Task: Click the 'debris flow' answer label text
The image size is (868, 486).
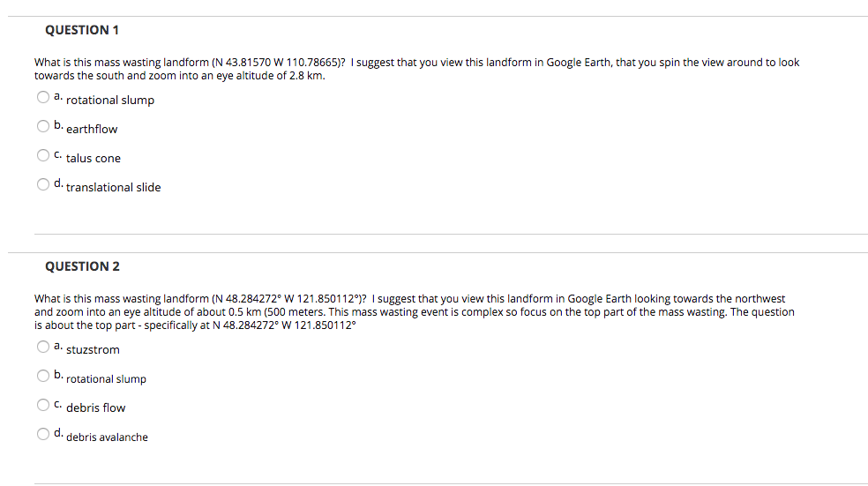Action: 96,408
